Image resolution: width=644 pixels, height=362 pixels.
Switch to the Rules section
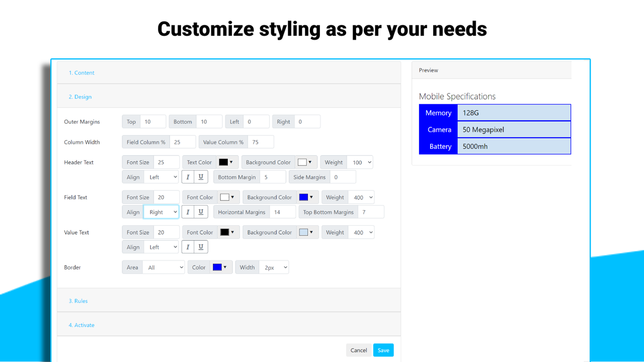click(78, 301)
